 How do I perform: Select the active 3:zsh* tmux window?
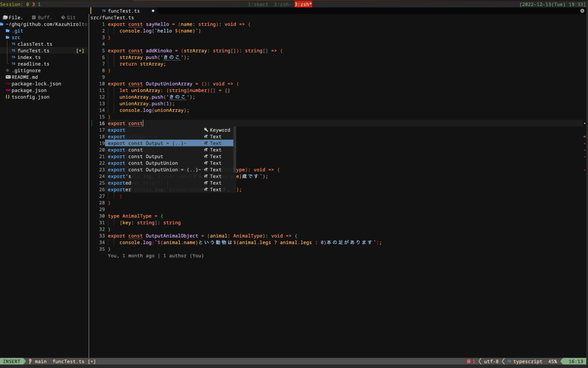[x=303, y=4]
